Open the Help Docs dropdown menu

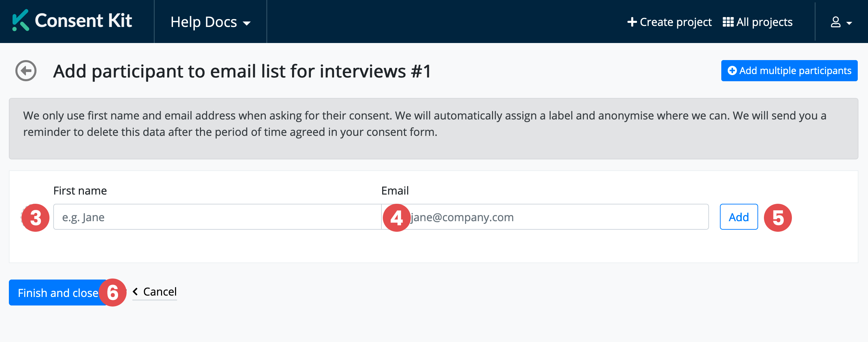pos(210,22)
